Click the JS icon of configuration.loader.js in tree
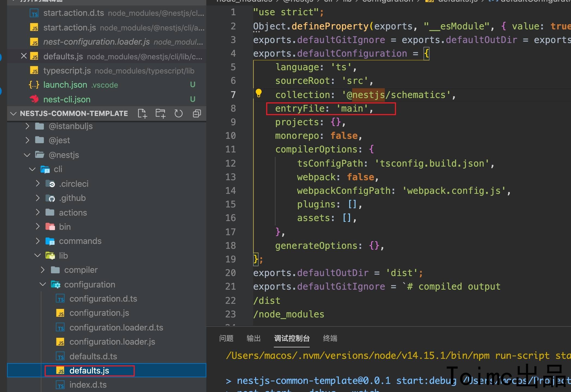 60,342
